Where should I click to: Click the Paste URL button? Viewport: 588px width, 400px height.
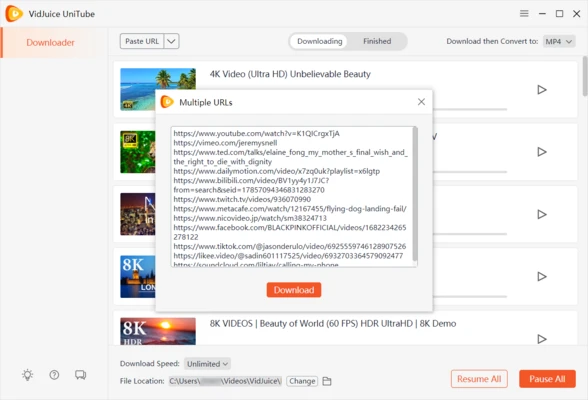(142, 41)
